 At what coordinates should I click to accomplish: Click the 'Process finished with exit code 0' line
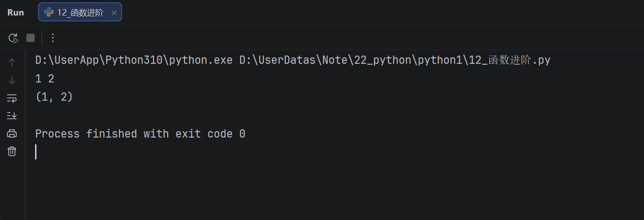(140, 134)
